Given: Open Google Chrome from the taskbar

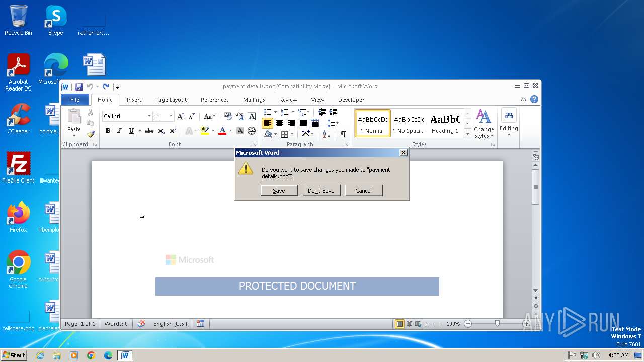Looking at the screenshot, I should tap(91, 355).
